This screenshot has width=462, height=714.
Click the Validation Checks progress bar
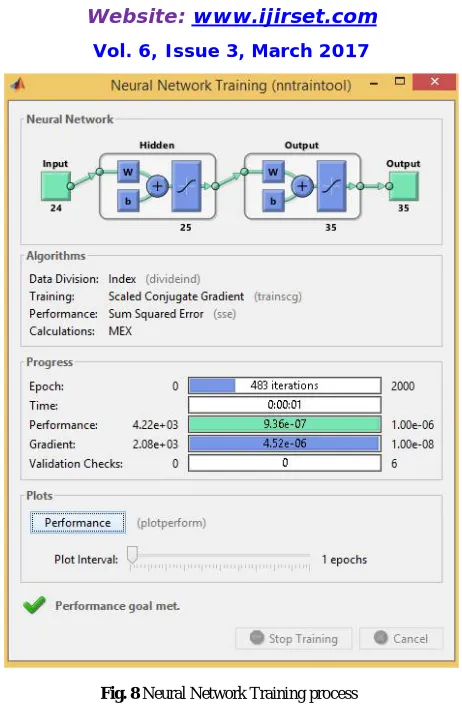(284, 463)
